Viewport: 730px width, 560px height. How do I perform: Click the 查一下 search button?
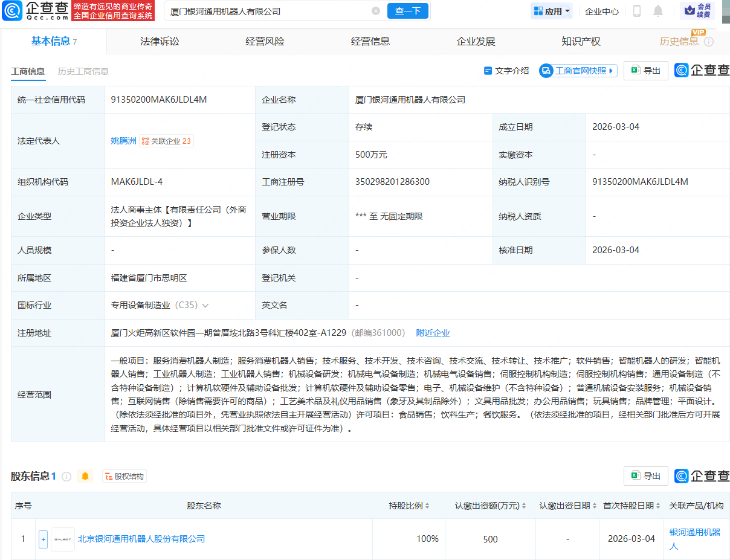[407, 11]
